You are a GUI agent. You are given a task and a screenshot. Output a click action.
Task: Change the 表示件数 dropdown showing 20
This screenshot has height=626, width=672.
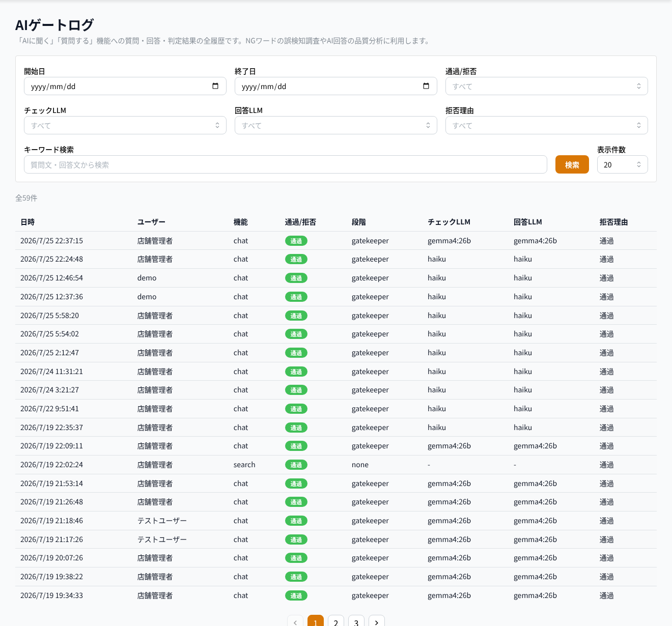(x=623, y=164)
